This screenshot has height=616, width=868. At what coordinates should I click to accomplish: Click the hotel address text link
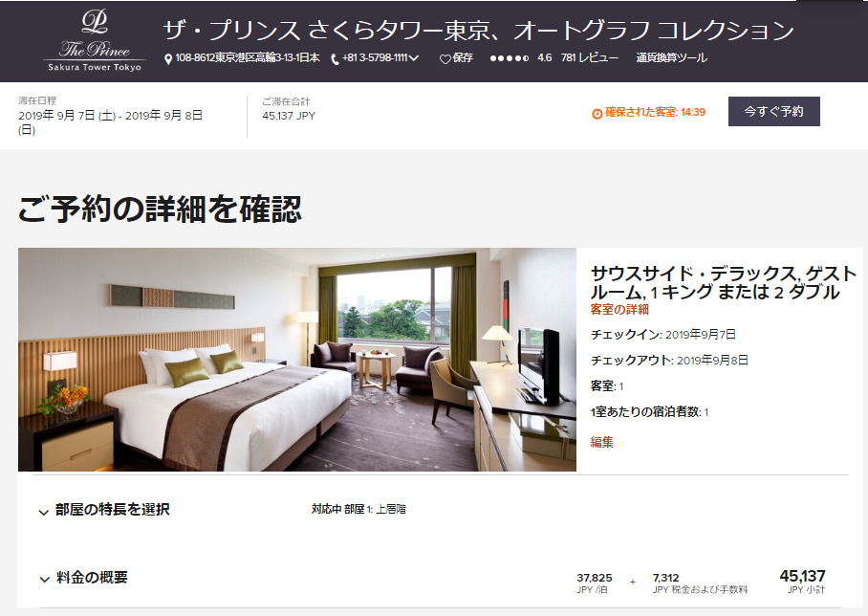[248, 57]
